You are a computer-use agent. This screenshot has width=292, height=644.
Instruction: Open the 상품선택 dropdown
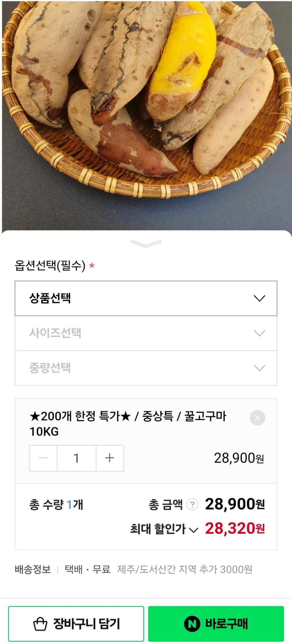pyautogui.click(x=146, y=298)
